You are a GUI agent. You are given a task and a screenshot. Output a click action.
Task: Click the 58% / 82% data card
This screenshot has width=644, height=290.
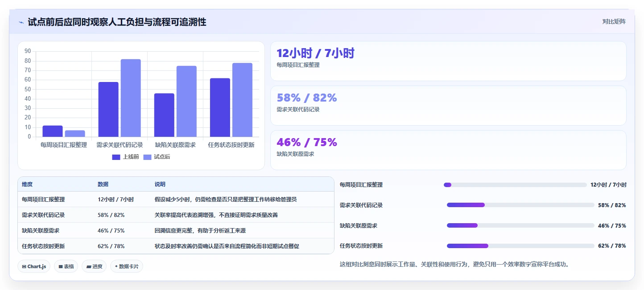tap(448, 106)
